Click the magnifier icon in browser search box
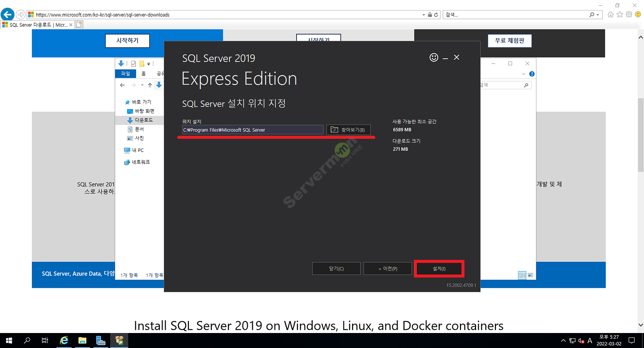 click(592, 15)
